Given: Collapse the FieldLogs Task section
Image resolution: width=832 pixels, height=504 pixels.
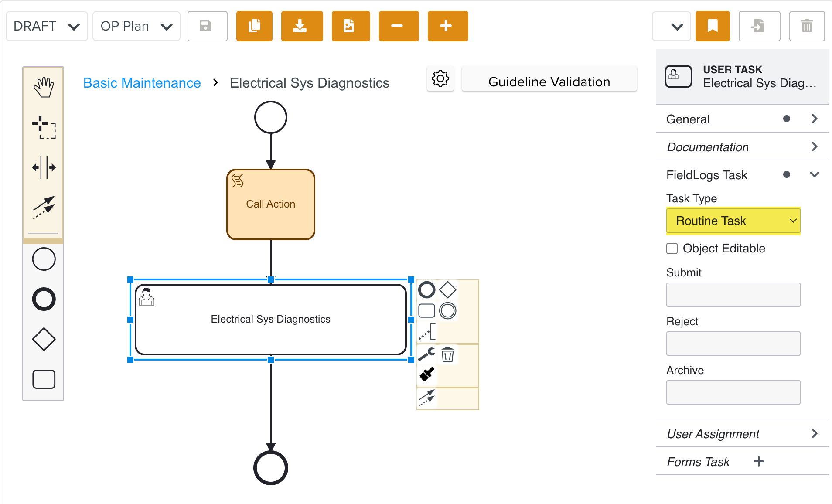Looking at the screenshot, I should (x=814, y=175).
